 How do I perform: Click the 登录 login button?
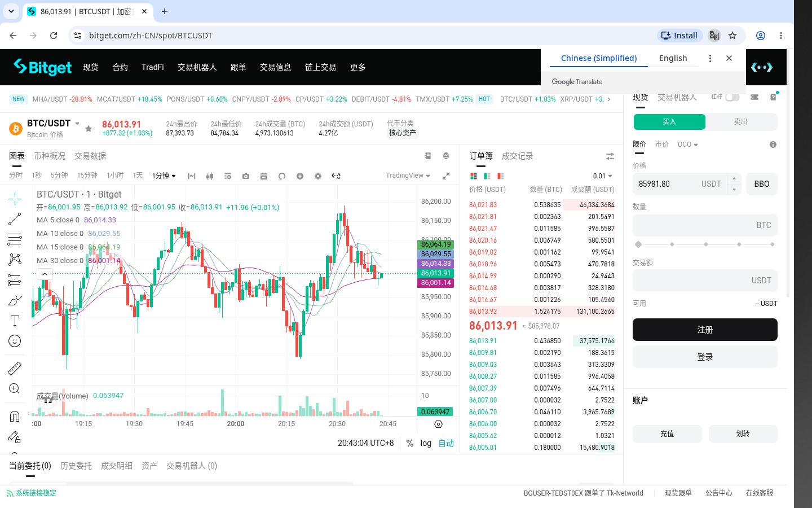705,357
